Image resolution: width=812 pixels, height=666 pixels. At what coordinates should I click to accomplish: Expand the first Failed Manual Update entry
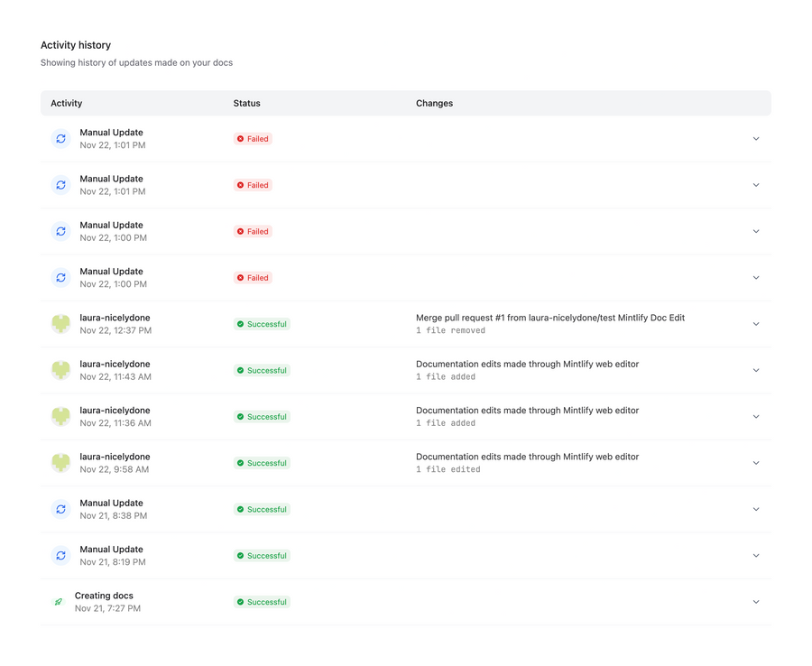point(756,139)
